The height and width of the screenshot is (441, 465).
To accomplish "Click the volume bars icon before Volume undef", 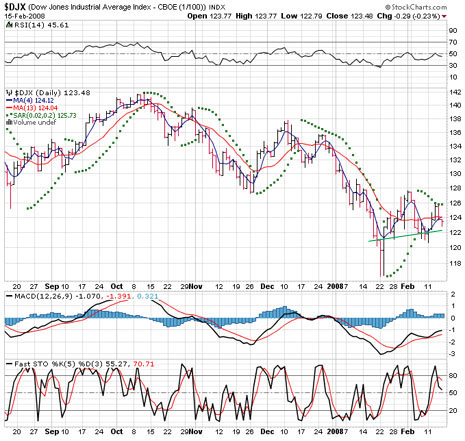I will point(8,122).
